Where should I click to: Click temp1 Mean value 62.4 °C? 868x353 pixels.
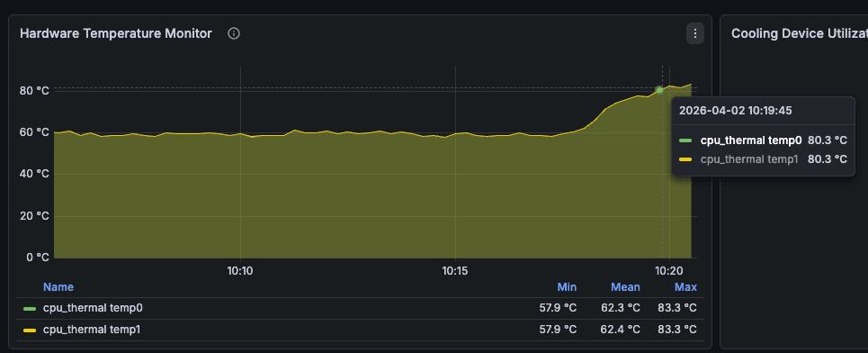(621, 330)
